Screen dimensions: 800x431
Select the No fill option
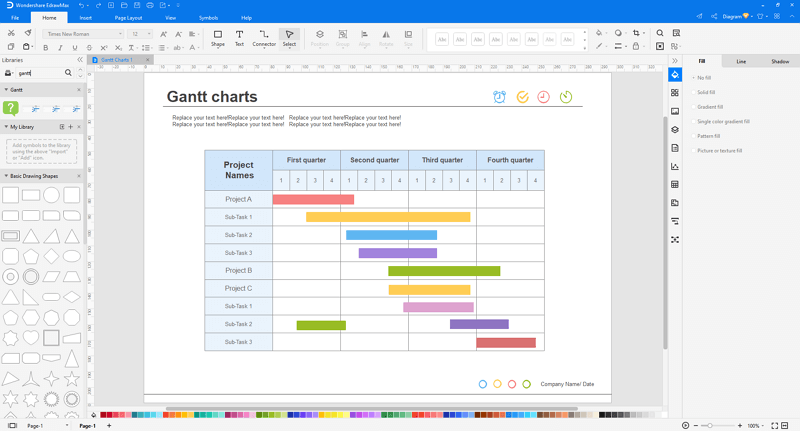pos(704,78)
